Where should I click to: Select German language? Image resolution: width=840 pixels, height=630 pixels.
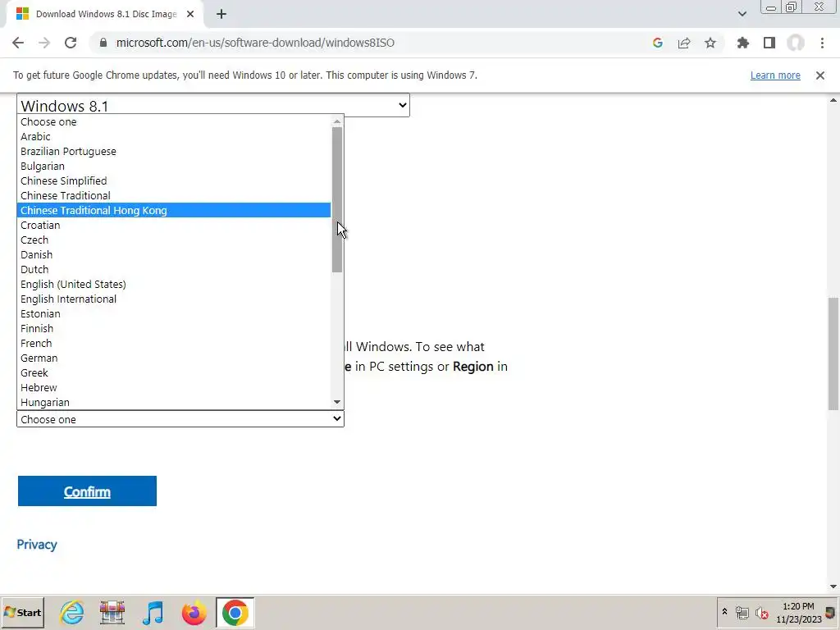174,358
